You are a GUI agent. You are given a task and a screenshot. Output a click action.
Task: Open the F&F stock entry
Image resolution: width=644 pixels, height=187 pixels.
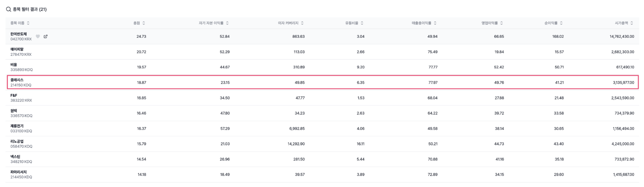14,95
